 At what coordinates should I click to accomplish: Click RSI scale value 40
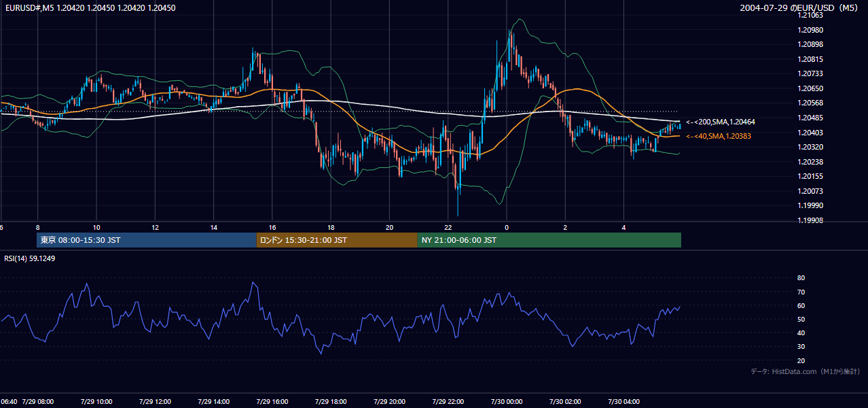tap(801, 333)
